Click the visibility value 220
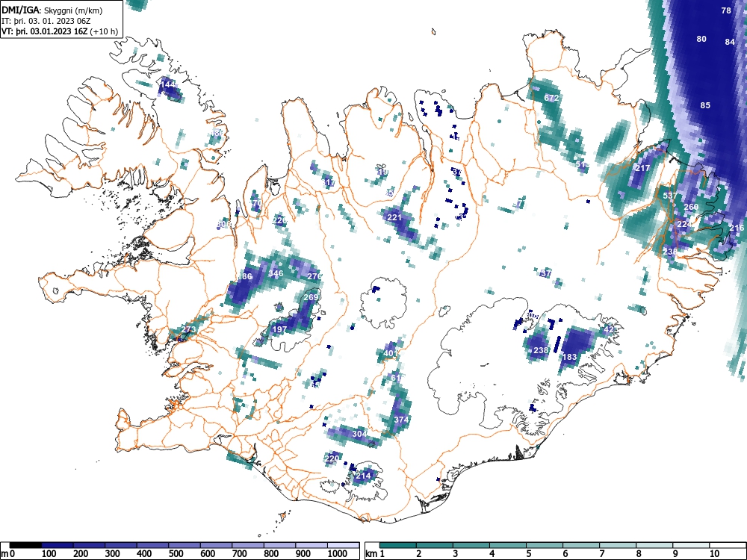747x560 pixels. tap(332, 458)
